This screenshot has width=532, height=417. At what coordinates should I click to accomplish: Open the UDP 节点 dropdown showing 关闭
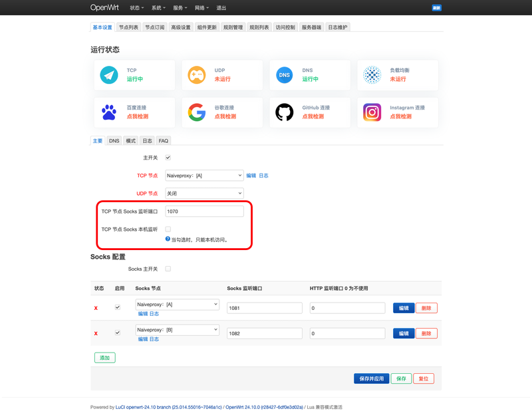click(204, 194)
